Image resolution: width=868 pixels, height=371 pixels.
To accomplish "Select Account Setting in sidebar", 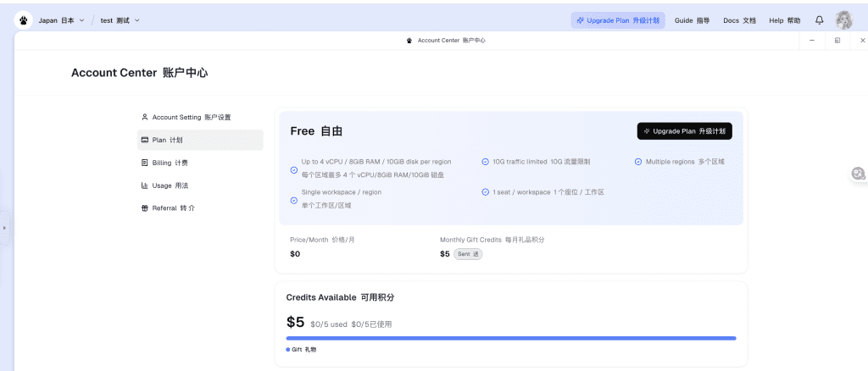I will coord(200,117).
